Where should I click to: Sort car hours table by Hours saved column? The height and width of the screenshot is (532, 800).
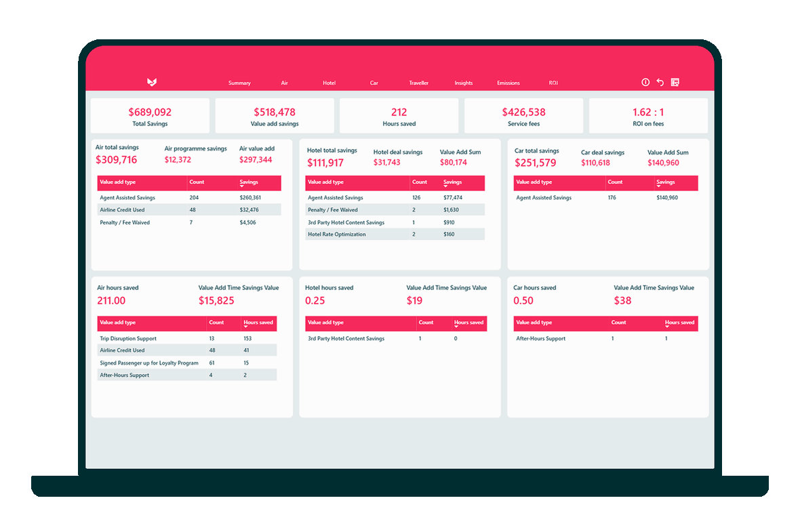(x=679, y=323)
